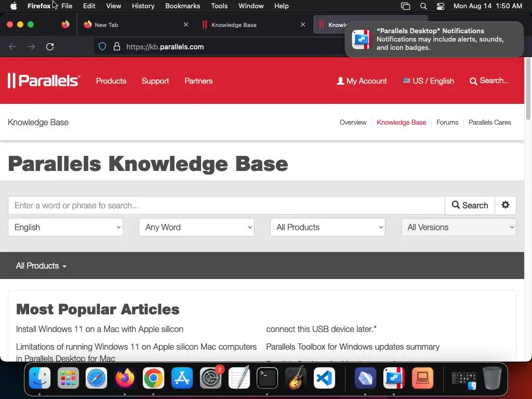Click the page vertical scrollbar
The width and height of the screenshot is (532, 399).
pos(528,89)
